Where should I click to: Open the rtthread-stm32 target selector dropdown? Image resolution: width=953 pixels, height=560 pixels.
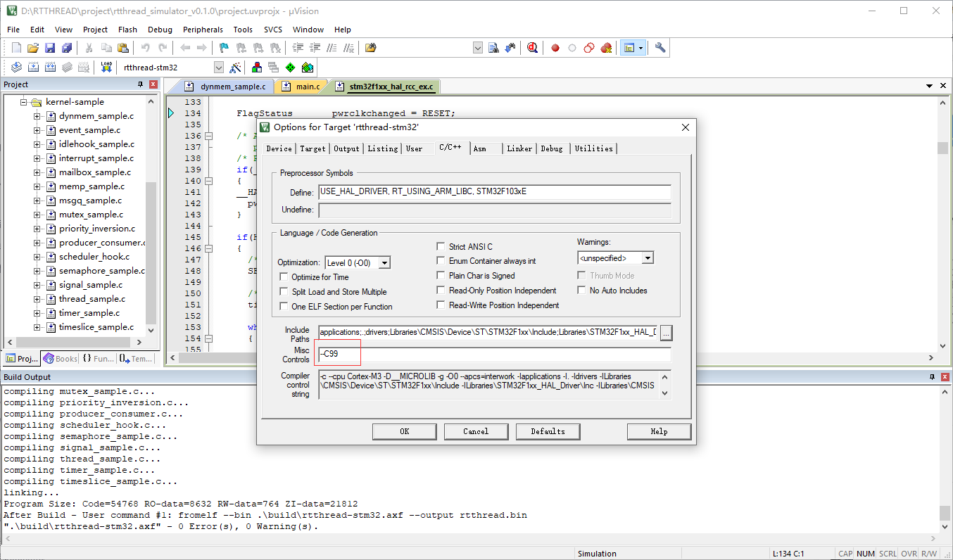(x=218, y=68)
